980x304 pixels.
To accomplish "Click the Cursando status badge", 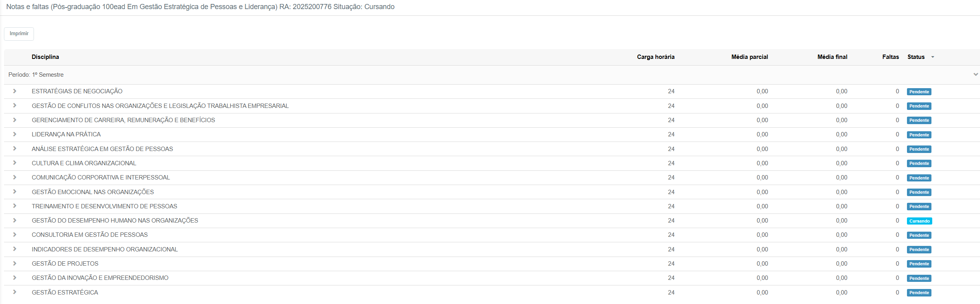I will pyautogui.click(x=919, y=221).
